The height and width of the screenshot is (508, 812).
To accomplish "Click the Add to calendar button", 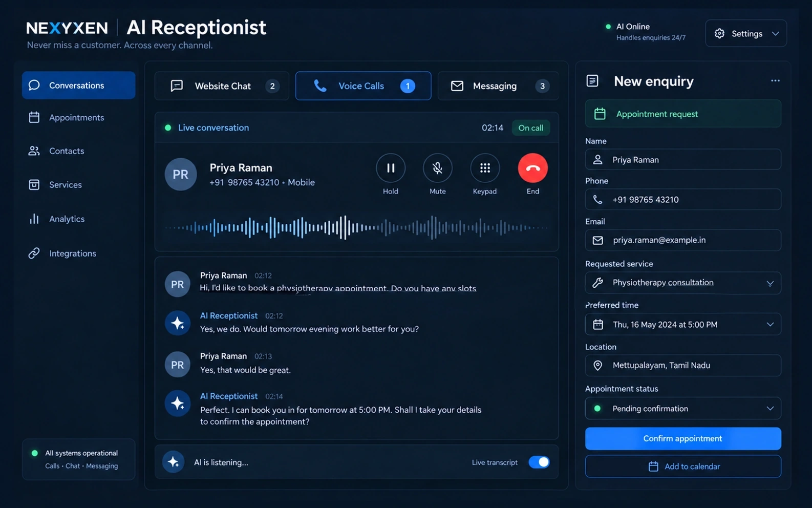I will (683, 467).
